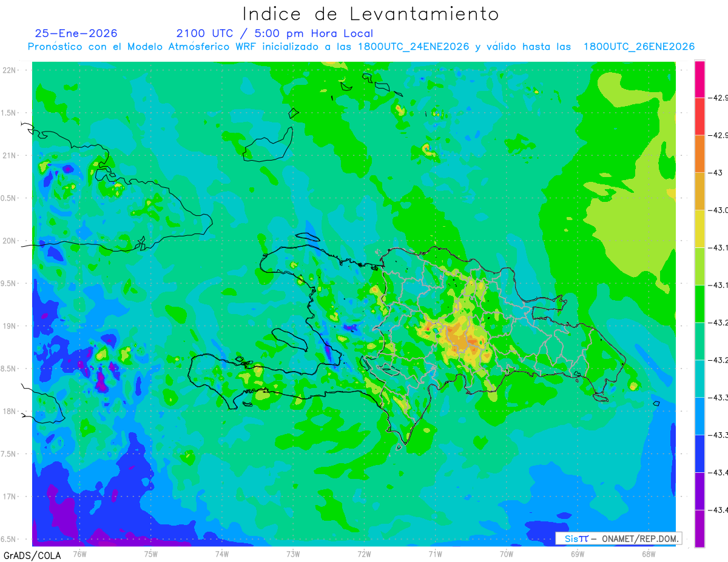The height and width of the screenshot is (562, 728).
Task: Click the "17N" latitude label
Action: [9, 497]
